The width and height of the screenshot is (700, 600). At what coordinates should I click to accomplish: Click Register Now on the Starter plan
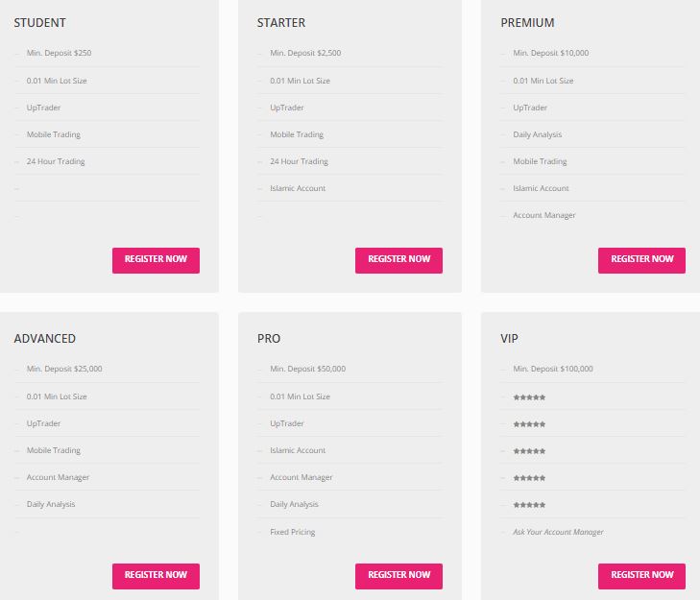[x=398, y=260]
